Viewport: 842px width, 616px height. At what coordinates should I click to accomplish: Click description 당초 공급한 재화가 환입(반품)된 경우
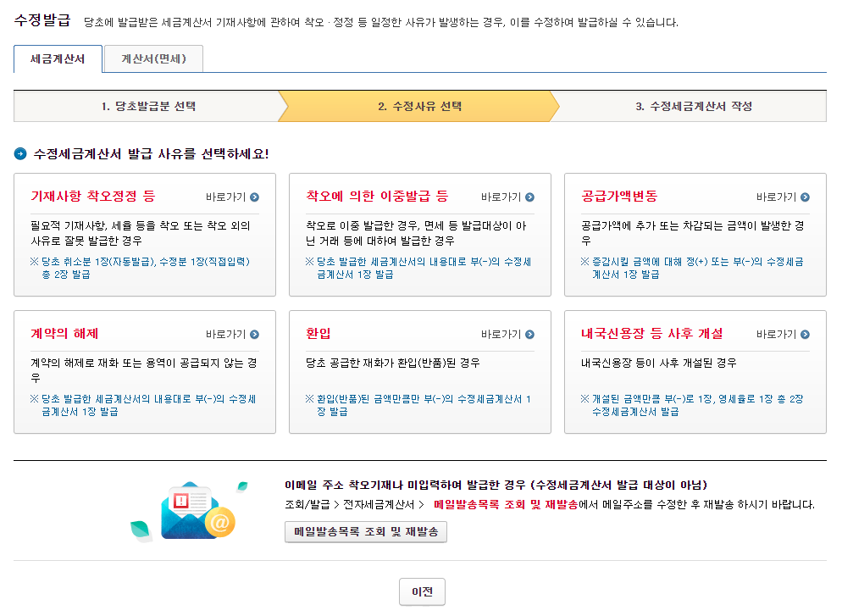[393, 363]
